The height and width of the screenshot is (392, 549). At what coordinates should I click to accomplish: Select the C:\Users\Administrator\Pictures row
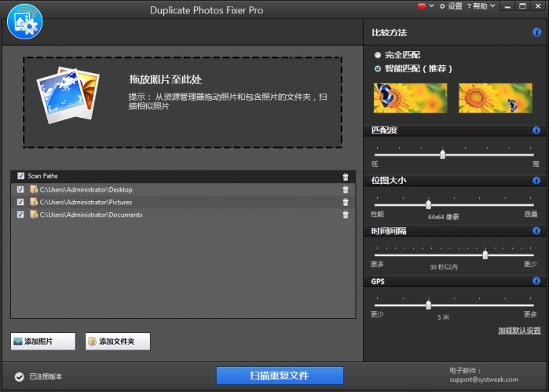183,202
